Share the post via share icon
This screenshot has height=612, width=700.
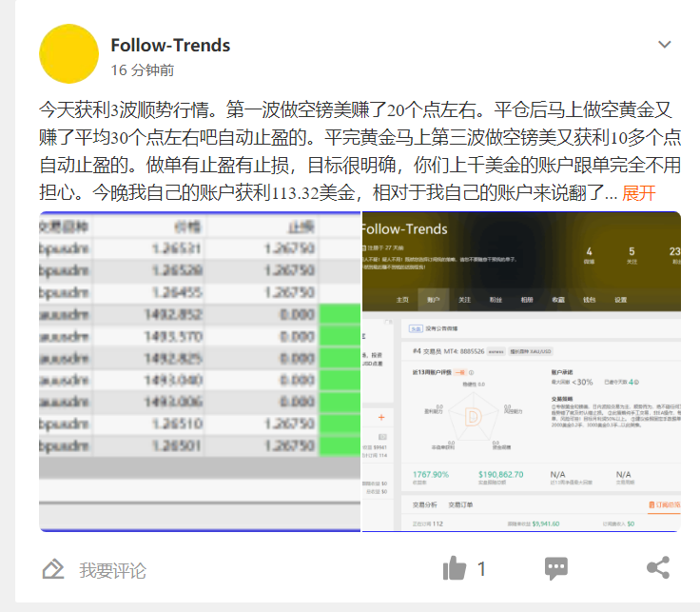click(658, 568)
